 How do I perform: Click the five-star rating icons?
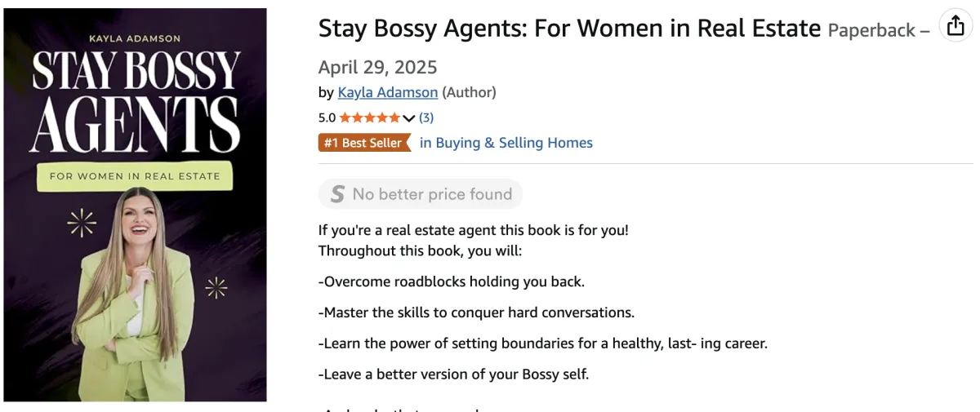370,117
